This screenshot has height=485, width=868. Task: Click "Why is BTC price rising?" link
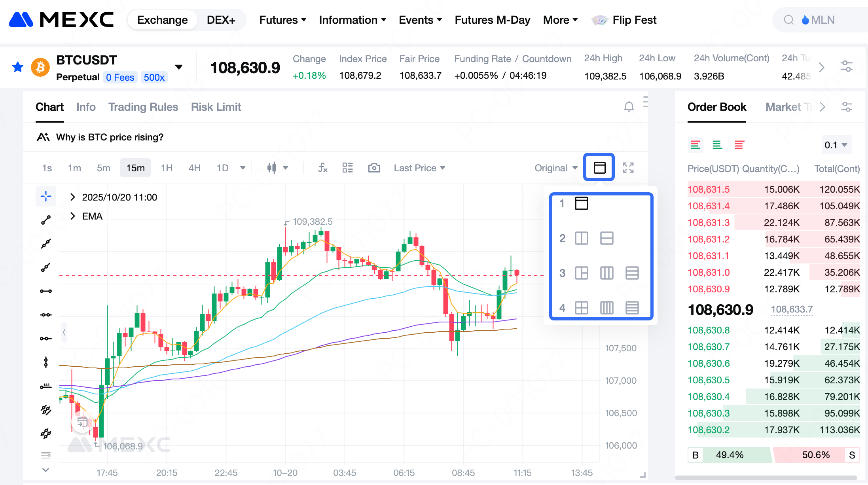[110, 137]
